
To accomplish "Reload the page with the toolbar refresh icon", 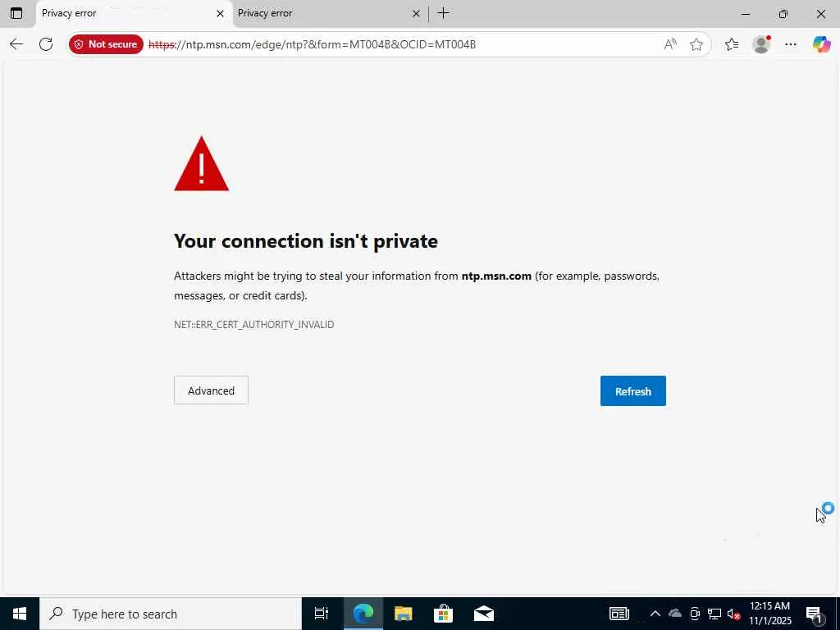I will (x=46, y=44).
